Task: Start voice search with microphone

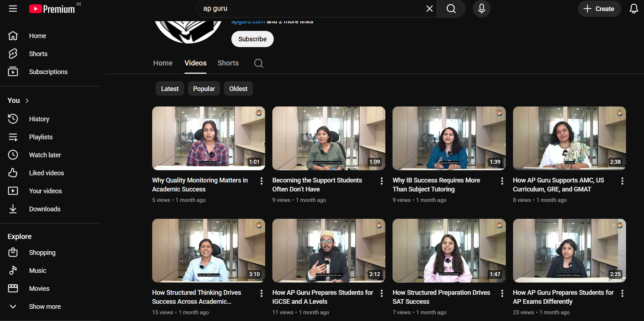Action: (x=481, y=8)
